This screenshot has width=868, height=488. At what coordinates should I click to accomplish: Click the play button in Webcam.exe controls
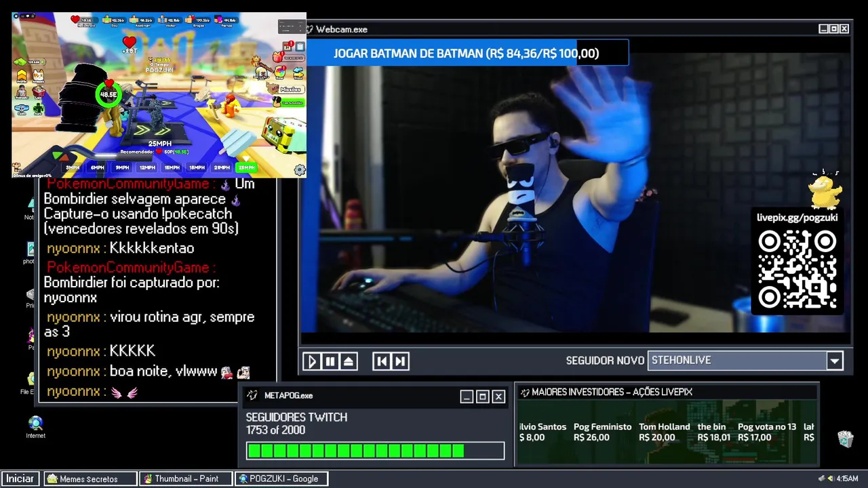311,361
